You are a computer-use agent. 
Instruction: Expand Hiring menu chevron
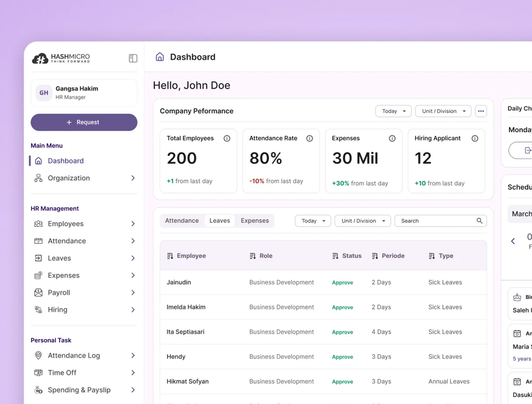(x=133, y=309)
